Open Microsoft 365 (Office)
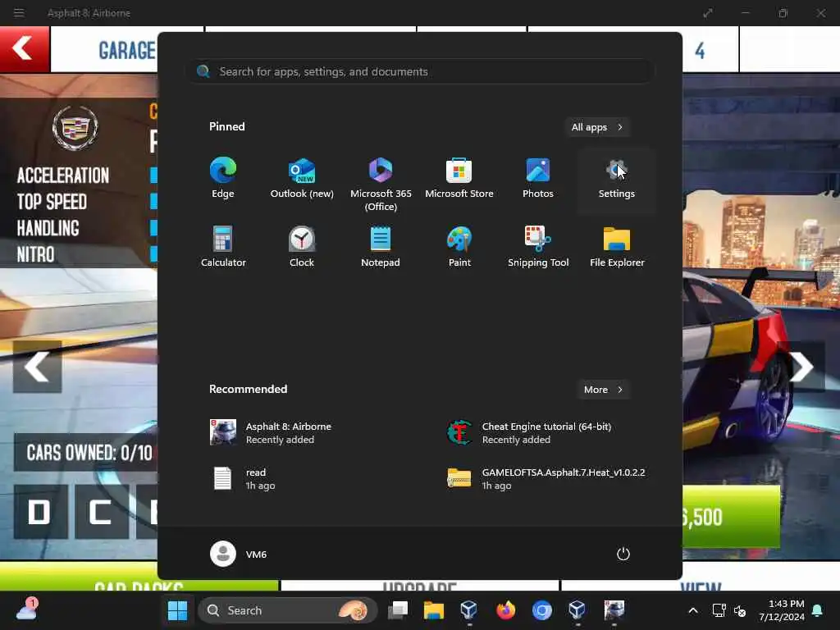The width and height of the screenshot is (840, 630). pos(381,185)
